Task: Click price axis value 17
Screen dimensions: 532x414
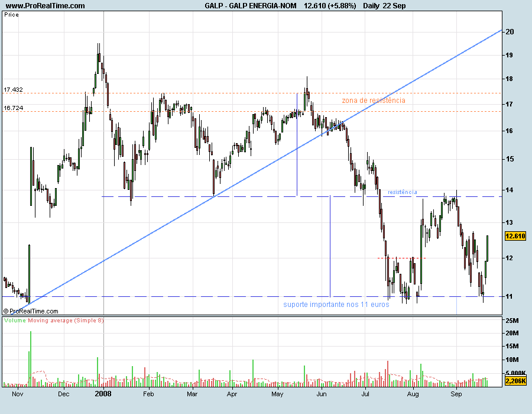Action: click(x=509, y=104)
